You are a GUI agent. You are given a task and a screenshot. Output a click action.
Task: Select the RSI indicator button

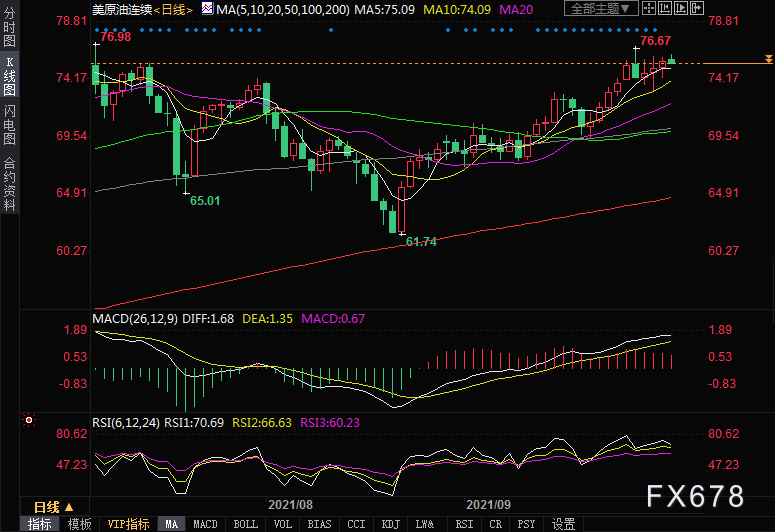point(464,524)
